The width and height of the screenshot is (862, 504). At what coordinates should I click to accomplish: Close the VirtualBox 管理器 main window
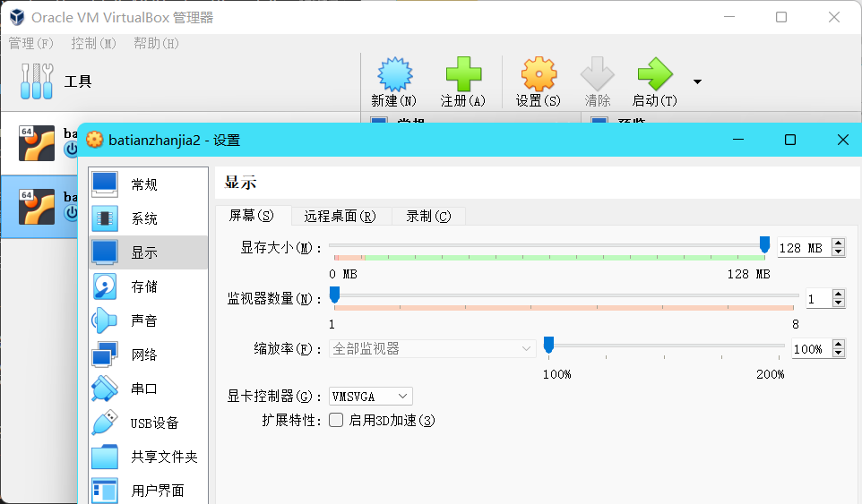834,17
